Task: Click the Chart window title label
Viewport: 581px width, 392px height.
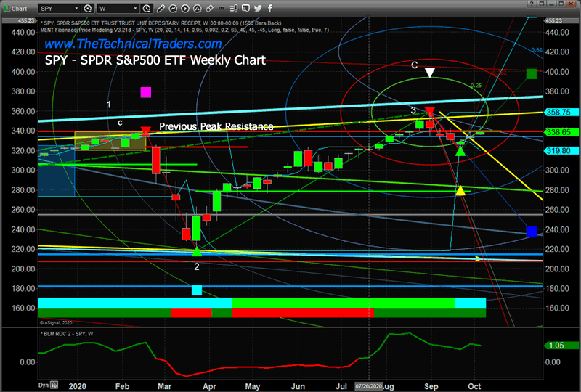Action: (x=19, y=9)
